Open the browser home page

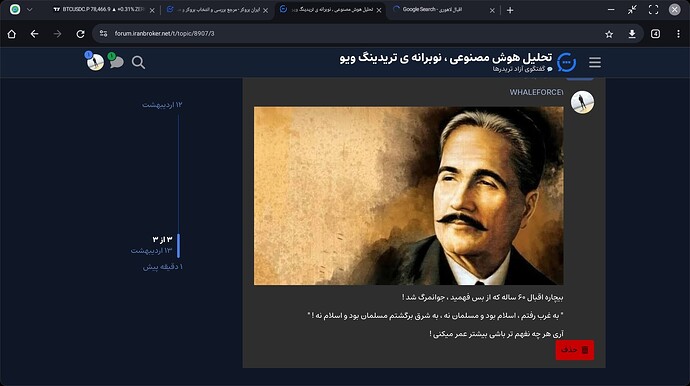click(x=11, y=34)
